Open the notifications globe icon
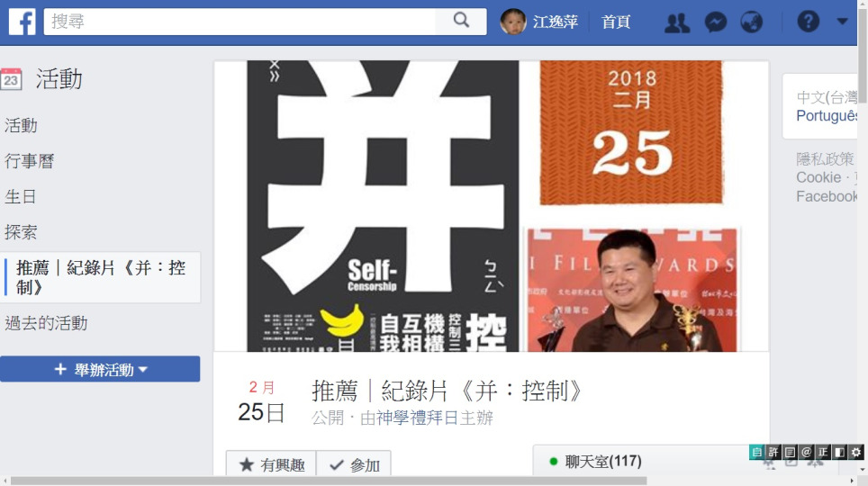Screen dimensions: 868x486 (x=751, y=22)
